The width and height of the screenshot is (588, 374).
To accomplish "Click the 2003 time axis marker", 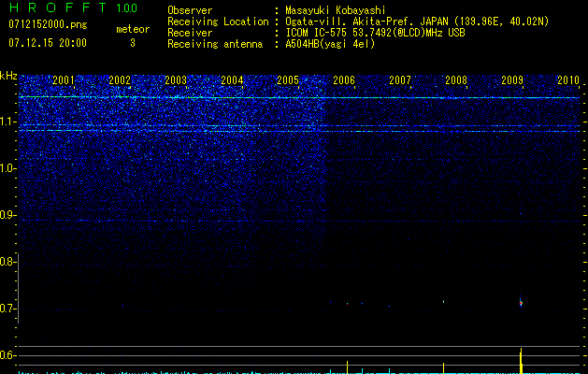I will pyautogui.click(x=176, y=79).
